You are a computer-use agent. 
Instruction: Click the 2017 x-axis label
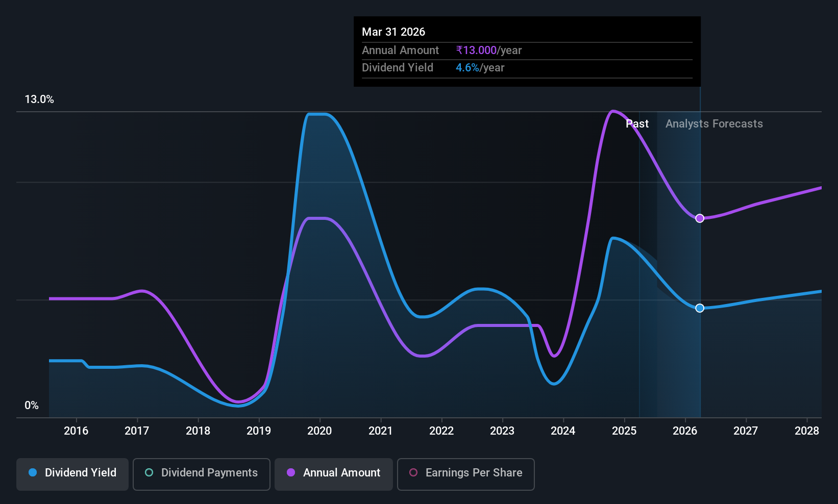point(137,431)
